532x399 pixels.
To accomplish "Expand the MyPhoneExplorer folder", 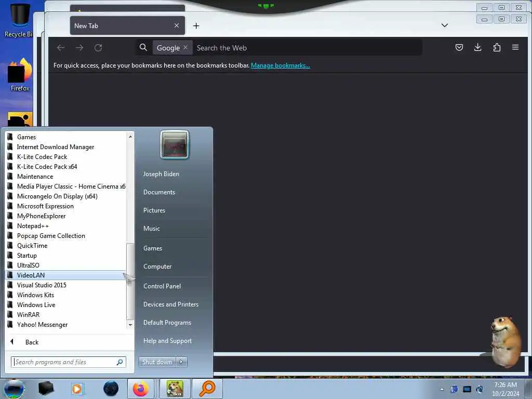I will 66,216.
